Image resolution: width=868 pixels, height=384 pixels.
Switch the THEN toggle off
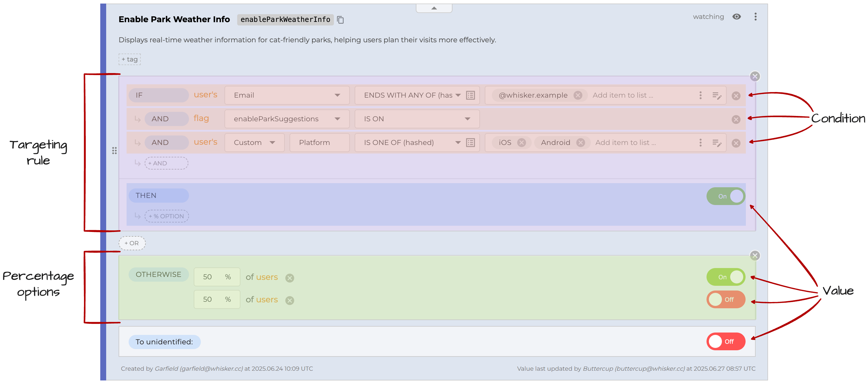[726, 196]
